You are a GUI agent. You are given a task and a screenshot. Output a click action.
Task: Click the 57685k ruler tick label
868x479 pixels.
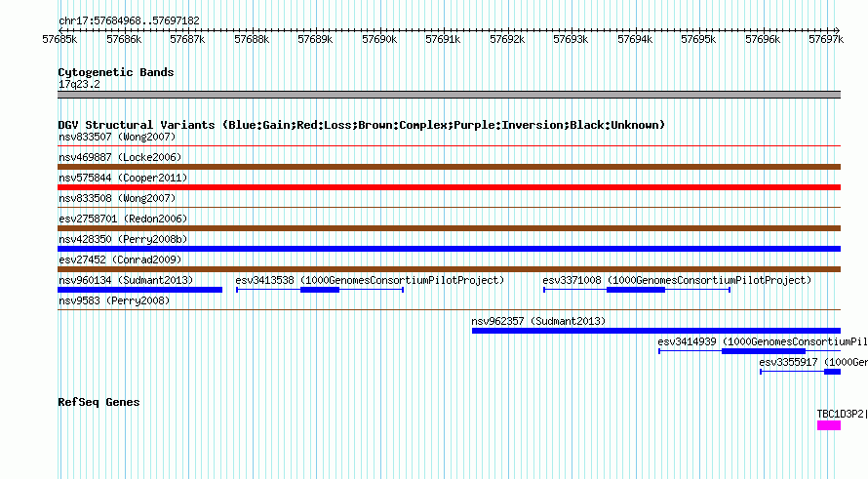coord(59,39)
